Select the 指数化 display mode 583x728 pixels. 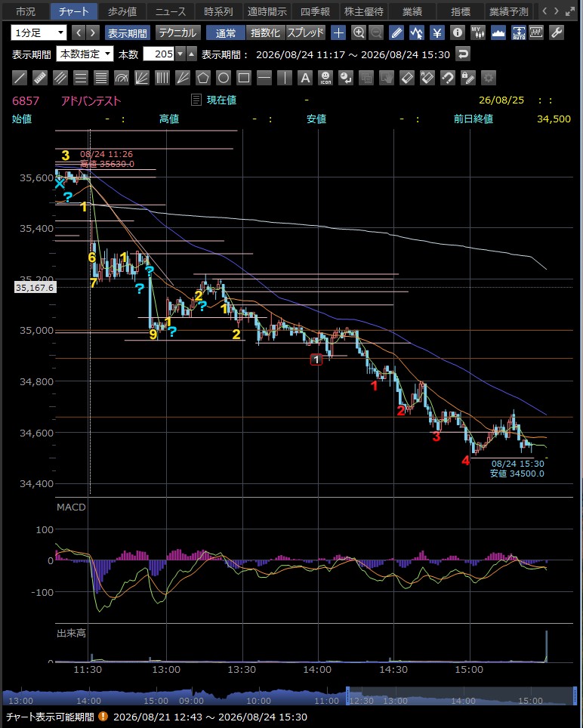pos(266,32)
